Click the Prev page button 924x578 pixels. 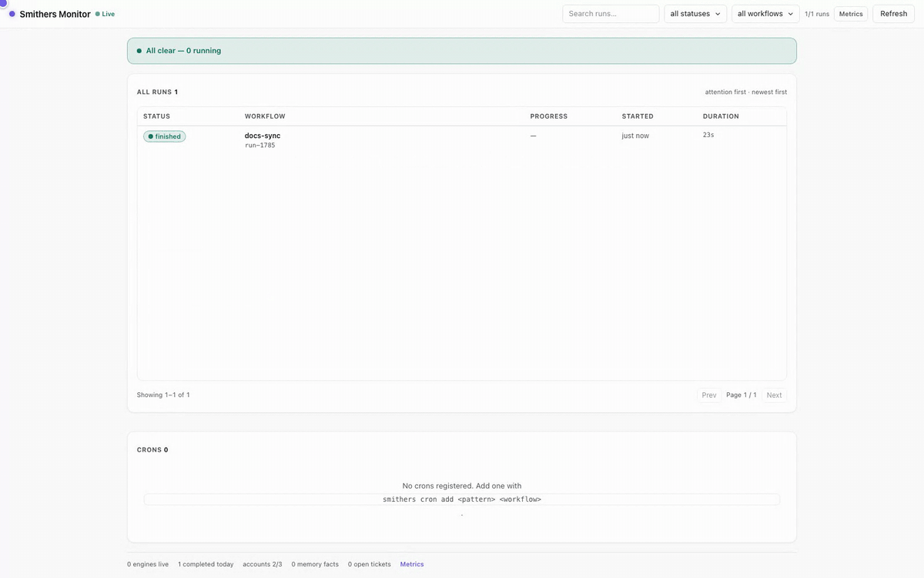(x=709, y=395)
